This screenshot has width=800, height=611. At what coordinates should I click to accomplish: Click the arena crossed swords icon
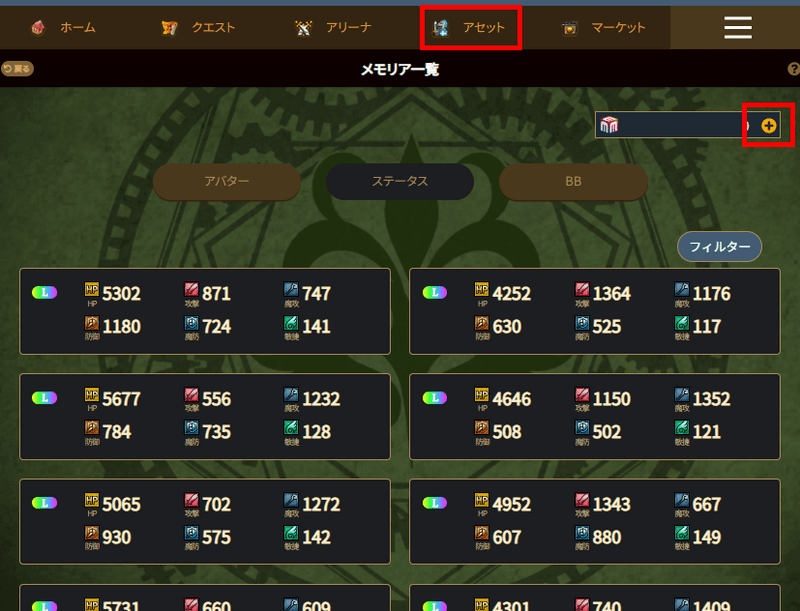click(x=304, y=28)
